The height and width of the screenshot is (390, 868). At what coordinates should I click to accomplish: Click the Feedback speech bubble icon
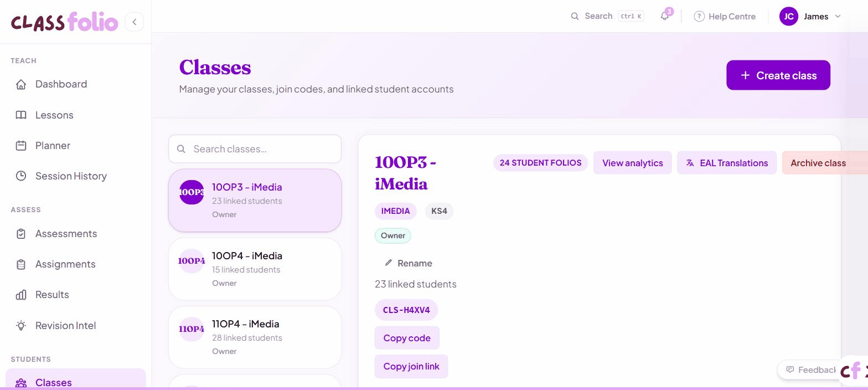790,370
